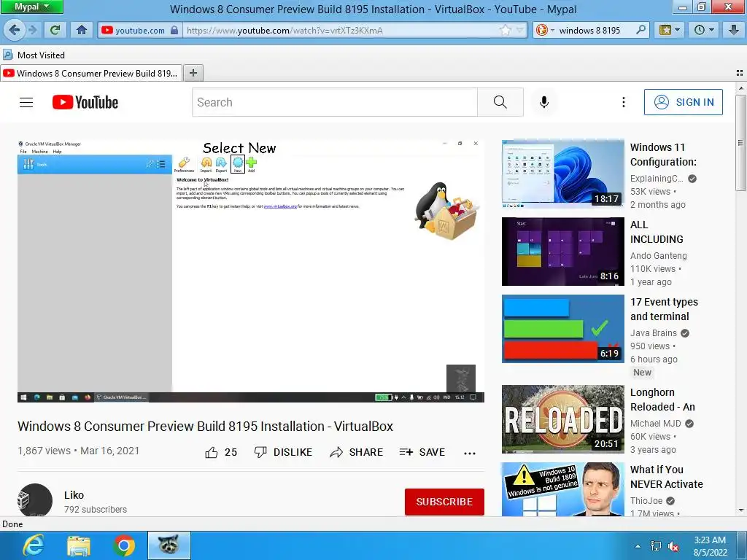Open the What if You NEVER Activate title

pyautogui.click(x=667, y=477)
